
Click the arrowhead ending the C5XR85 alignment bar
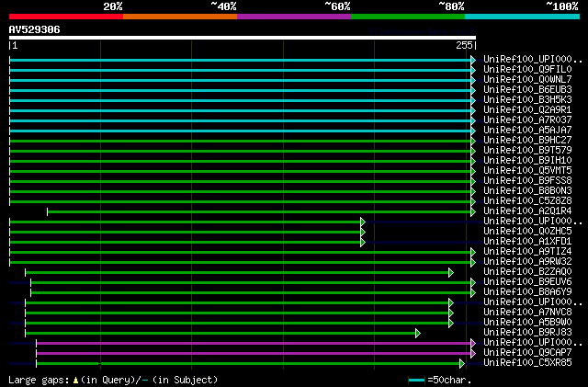(461, 363)
